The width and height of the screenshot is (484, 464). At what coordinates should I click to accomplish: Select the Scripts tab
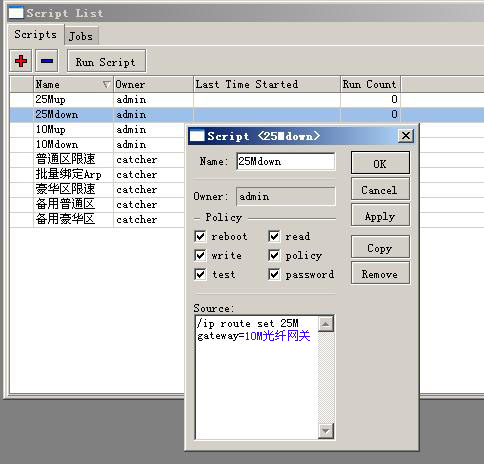[x=36, y=34]
